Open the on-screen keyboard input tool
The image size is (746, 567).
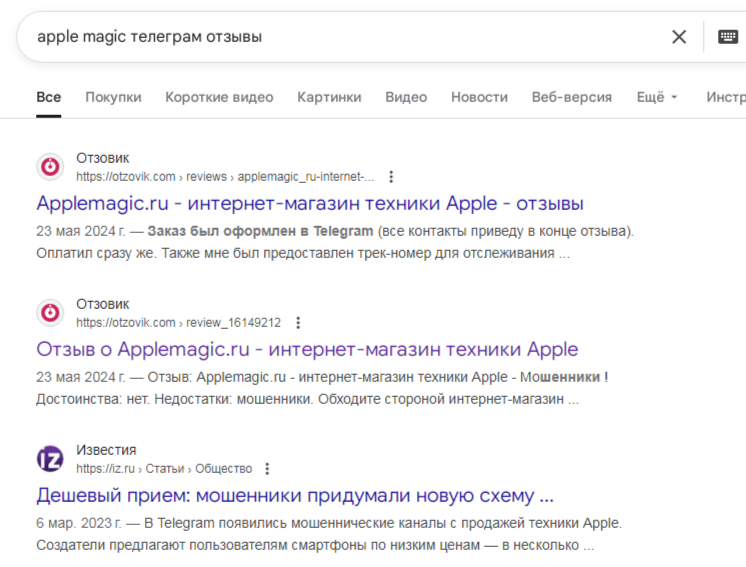point(727,37)
